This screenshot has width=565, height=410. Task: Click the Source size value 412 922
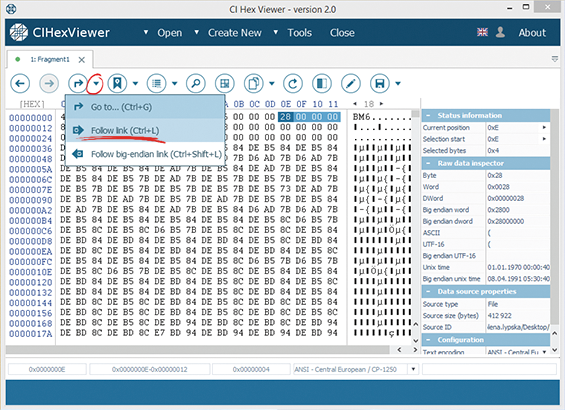click(x=499, y=316)
